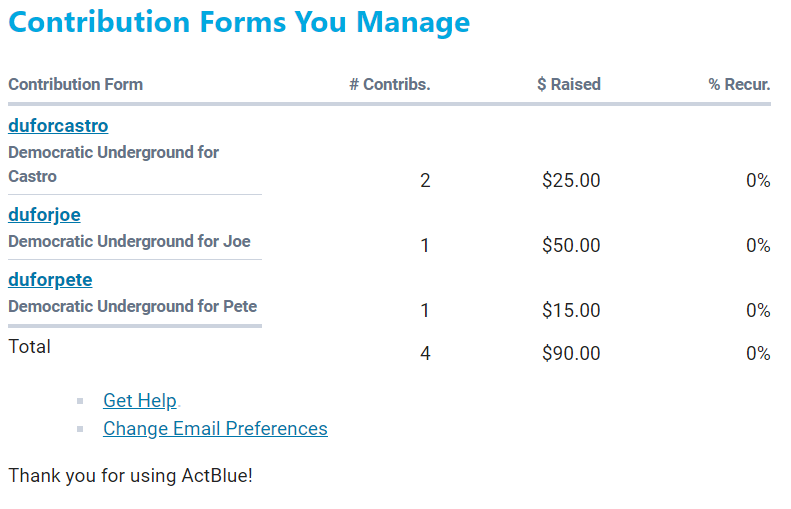
Task: Select Democratic Underground for Joe description
Action: [x=129, y=241]
